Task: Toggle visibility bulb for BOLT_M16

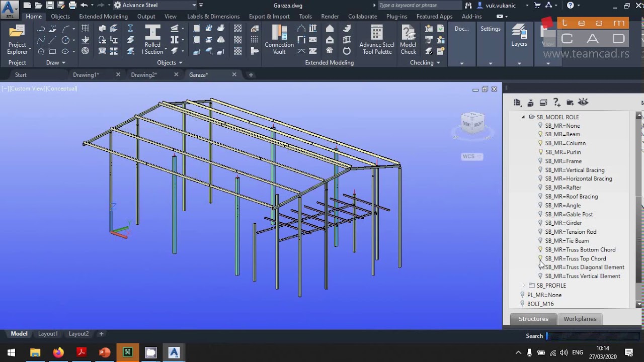Action: [x=522, y=304]
